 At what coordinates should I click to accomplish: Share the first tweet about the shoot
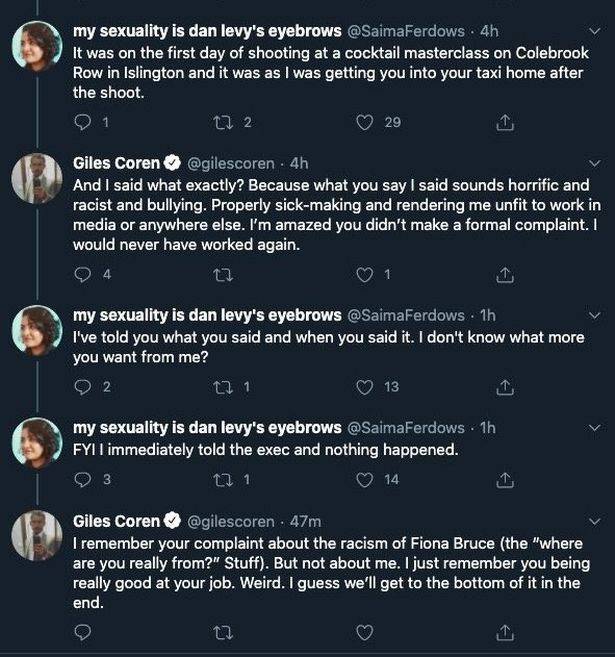click(505, 122)
